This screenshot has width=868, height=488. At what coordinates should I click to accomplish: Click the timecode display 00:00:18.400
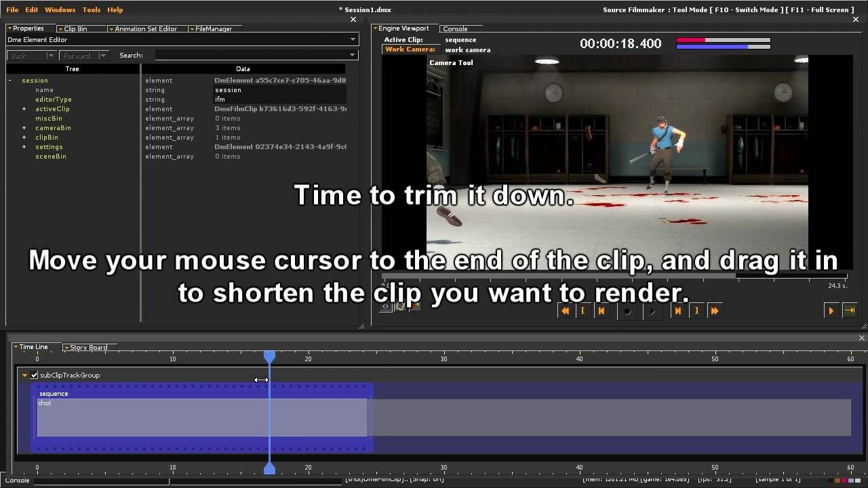click(x=620, y=44)
